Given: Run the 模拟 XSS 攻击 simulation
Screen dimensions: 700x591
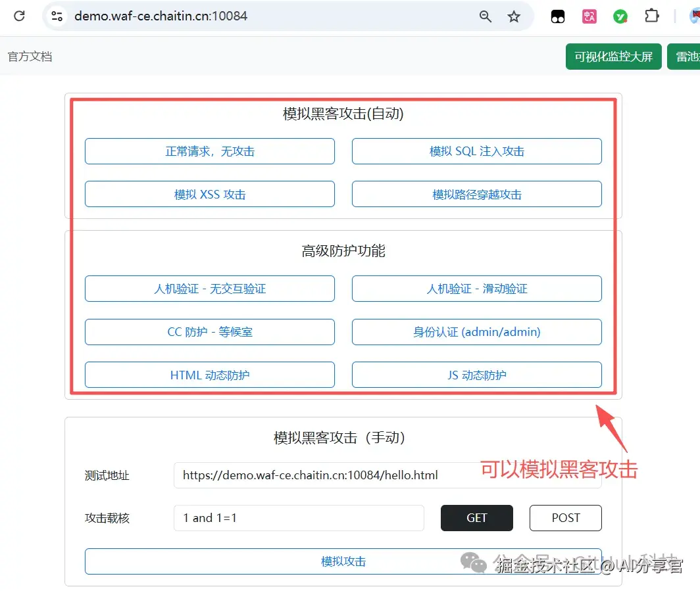Looking at the screenshot, I should click(209, 194).
